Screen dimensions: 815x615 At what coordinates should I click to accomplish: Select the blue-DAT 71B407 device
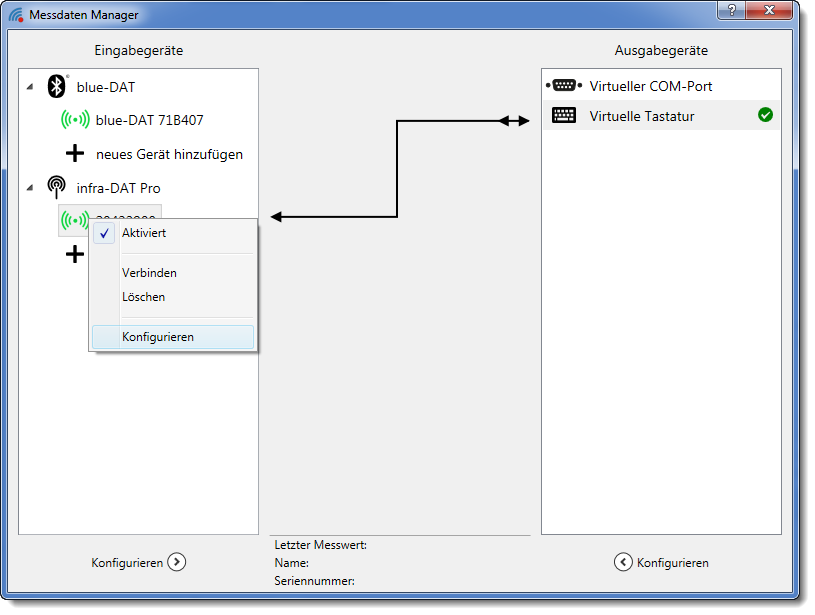point(150,120)
